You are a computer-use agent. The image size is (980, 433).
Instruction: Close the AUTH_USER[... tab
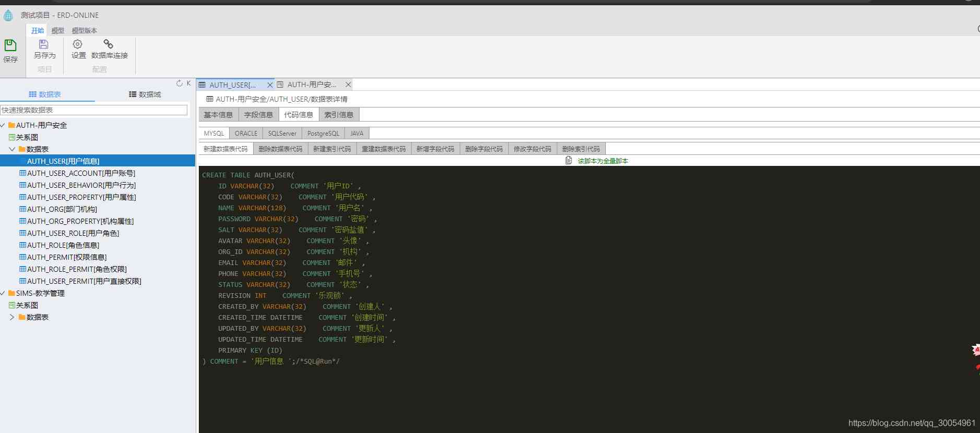270,85
